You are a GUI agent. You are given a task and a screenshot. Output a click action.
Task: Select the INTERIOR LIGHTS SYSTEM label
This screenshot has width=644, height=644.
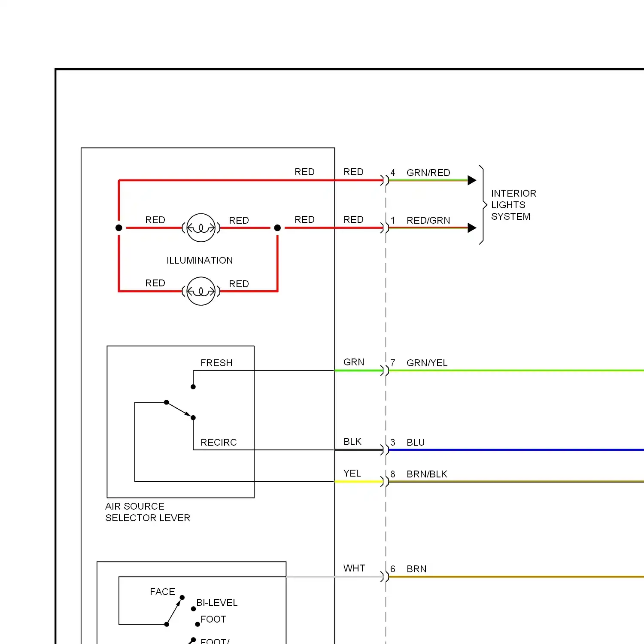[x=513, y=205]
